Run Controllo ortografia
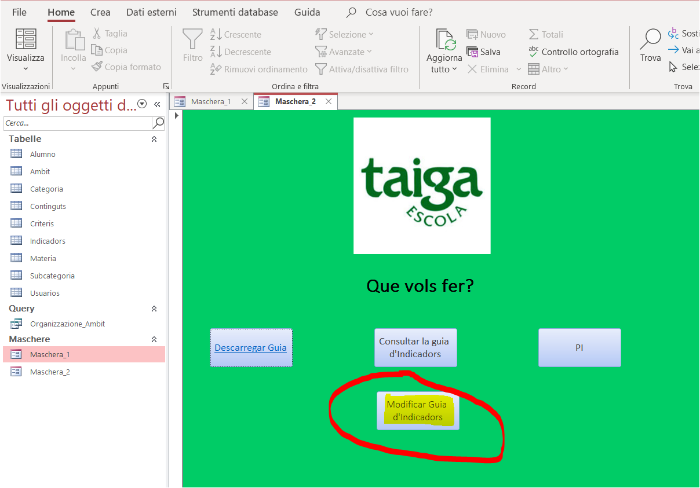 (573, 52)
